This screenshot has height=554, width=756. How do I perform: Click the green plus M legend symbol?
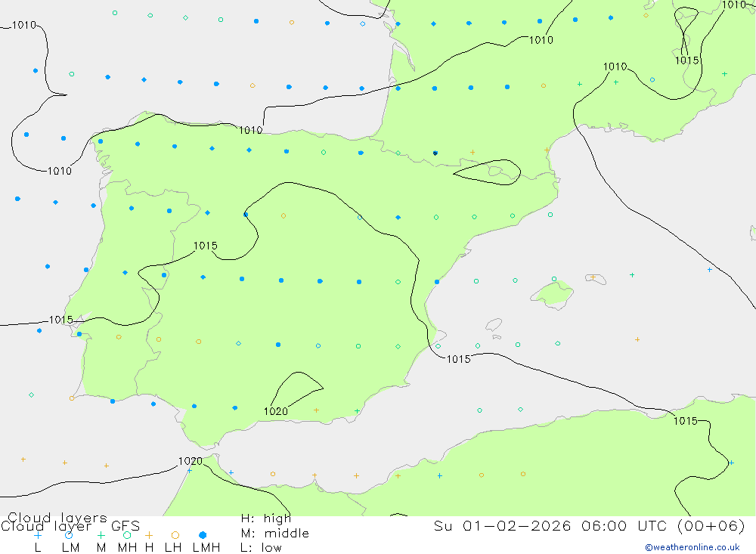[x=101, y=535]
